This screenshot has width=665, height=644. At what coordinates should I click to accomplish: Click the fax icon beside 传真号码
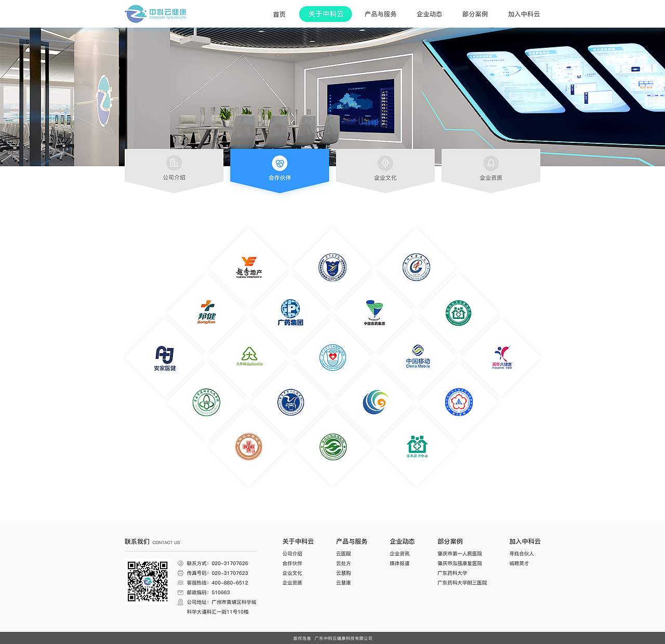point(180,573)
